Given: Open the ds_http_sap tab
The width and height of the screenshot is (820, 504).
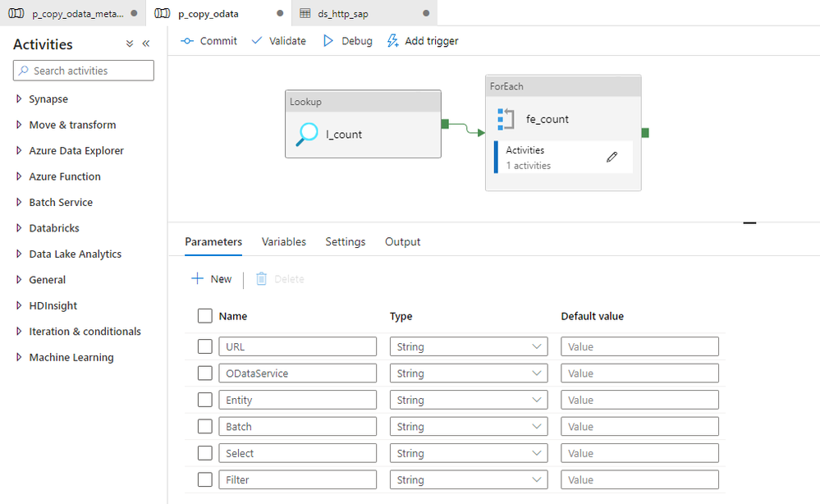Looking at the screenshot, I should pyautogui.click(x=342, y=14).
